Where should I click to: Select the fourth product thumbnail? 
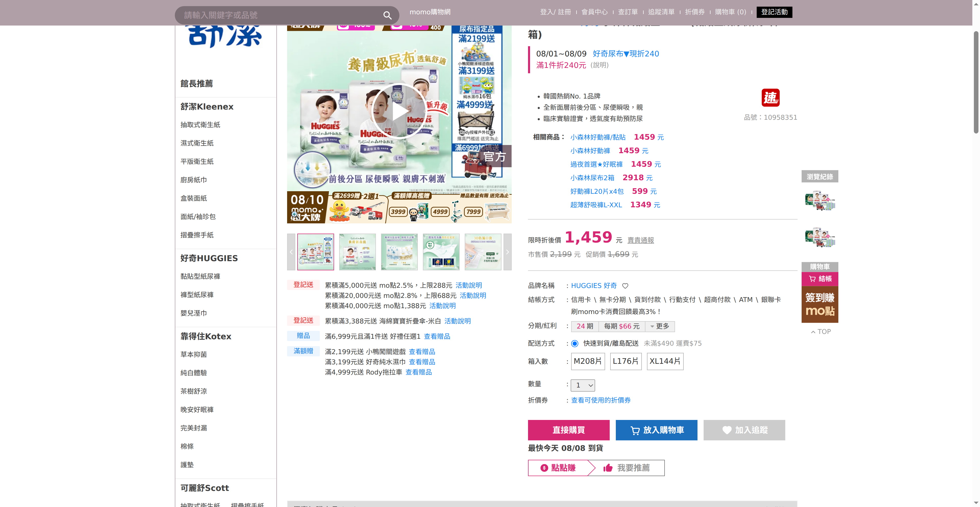pos(441,252)
